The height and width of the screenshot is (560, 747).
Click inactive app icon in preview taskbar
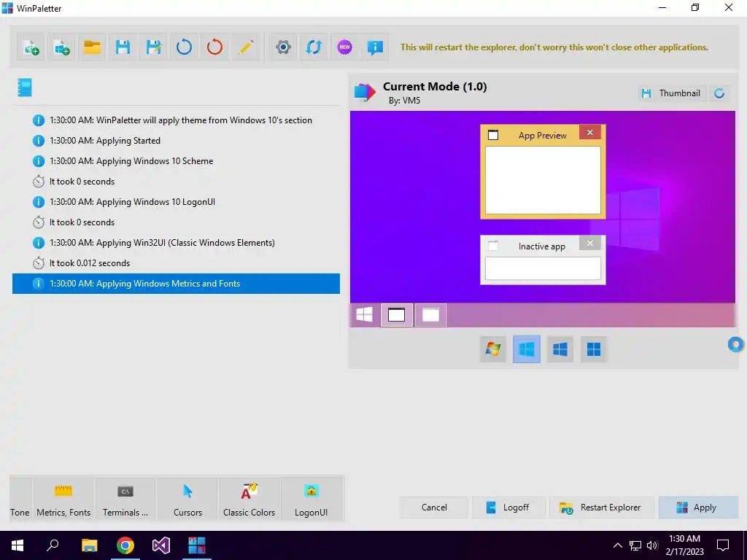(x=430, y=315)
